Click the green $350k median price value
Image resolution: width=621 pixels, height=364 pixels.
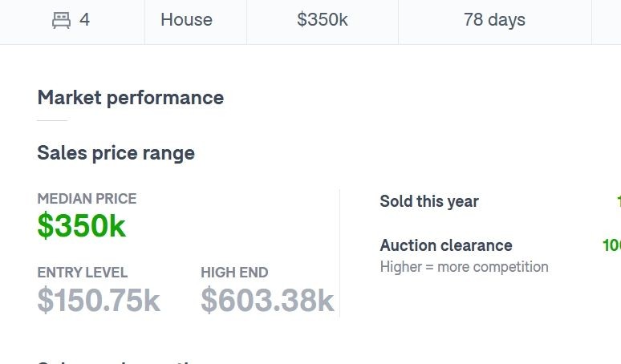(x=81, y=225)
